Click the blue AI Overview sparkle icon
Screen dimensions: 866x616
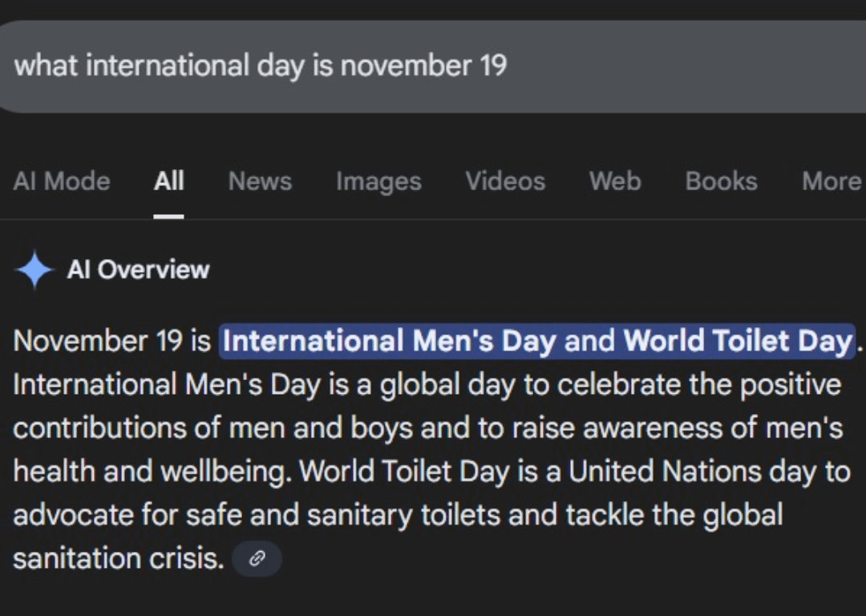(x=34, y=269)
